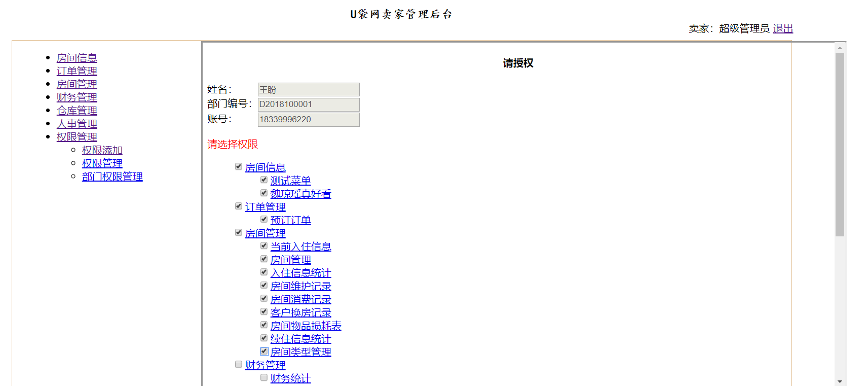Click the 订单管理 link in permission tree
Screen dimensions: 868x386
[265, 207]
